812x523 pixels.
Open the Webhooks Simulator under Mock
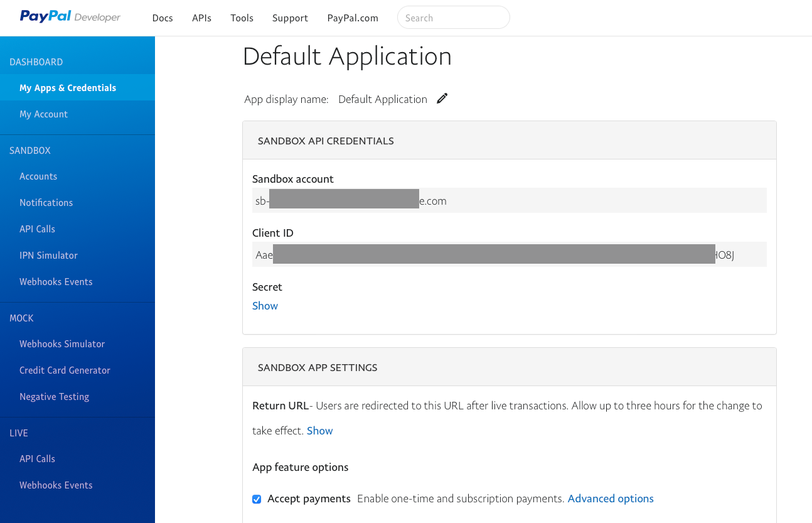[x=62, y=344]
